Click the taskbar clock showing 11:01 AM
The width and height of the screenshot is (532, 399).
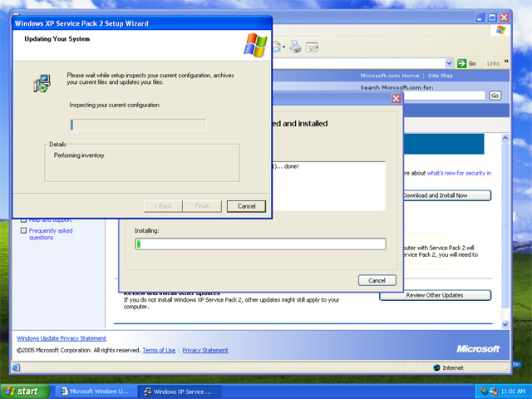point(513,392)
